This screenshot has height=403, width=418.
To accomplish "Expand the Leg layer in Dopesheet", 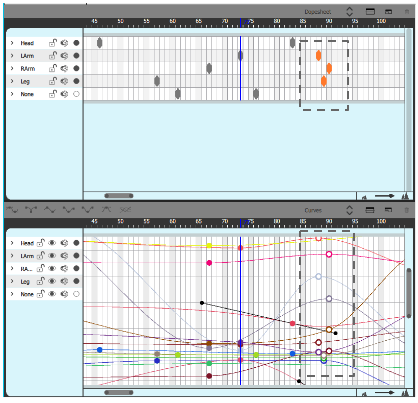I will (12, 81).
